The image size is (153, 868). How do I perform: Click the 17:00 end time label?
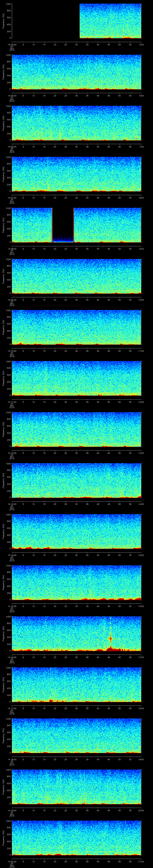tap(141, 657)
